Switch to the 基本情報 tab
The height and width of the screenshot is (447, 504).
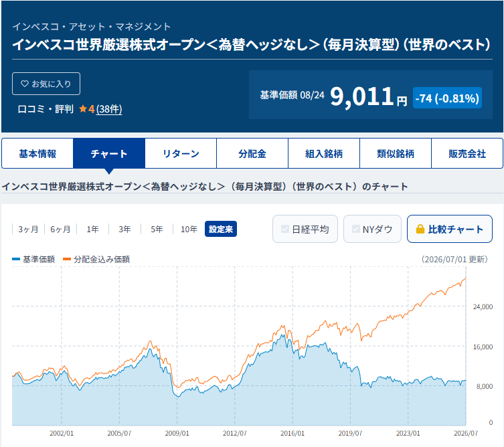pyautogui.click(x=37, y=153)
